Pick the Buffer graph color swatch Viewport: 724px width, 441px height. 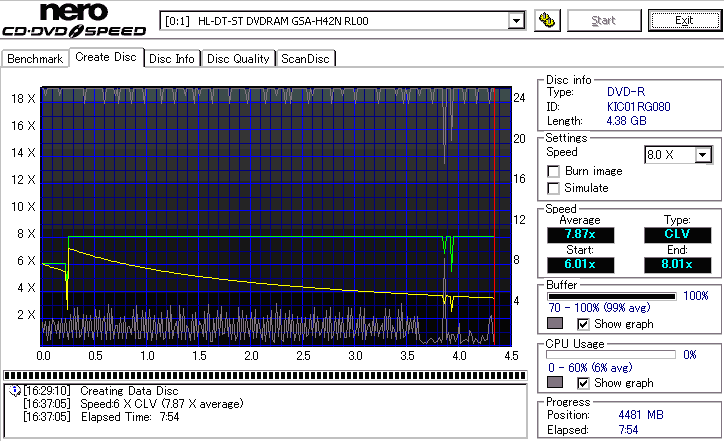point(555,324)
